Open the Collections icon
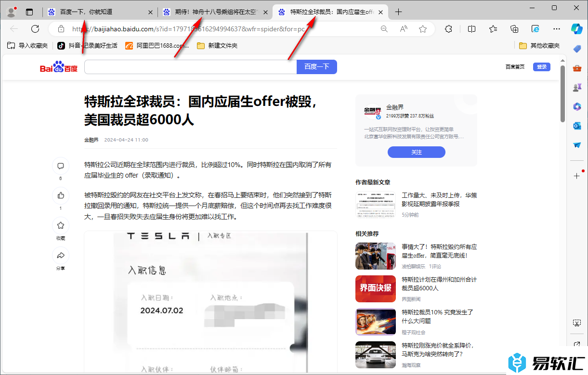Screen dimensions: 588x375 514,29
